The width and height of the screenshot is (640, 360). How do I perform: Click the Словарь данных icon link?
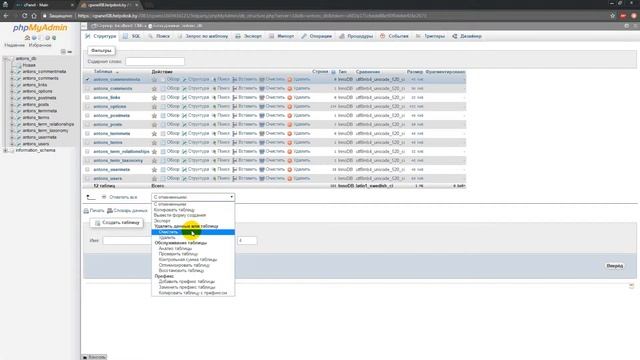[127, 211]
